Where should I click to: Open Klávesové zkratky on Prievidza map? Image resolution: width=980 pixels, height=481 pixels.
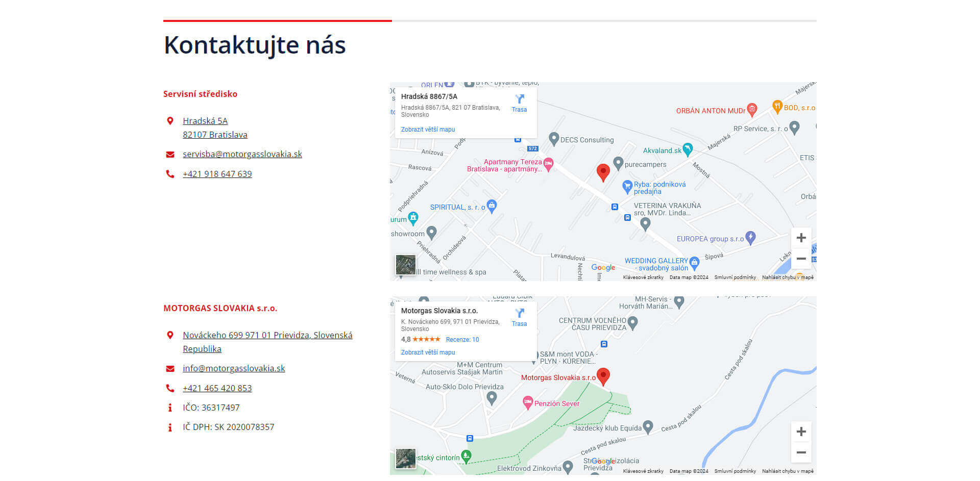643,471
